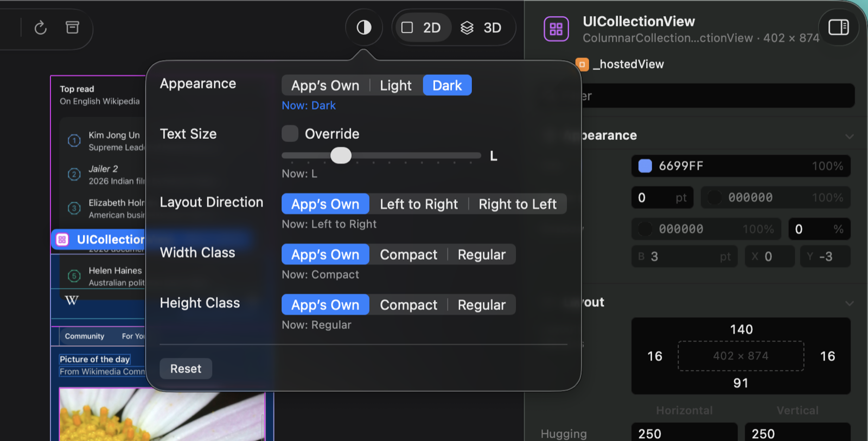The height and width of the screenshot is (441, 868).
Task: Collapse the Layout section chevron in inspector
Action: (x=850, y=303)
